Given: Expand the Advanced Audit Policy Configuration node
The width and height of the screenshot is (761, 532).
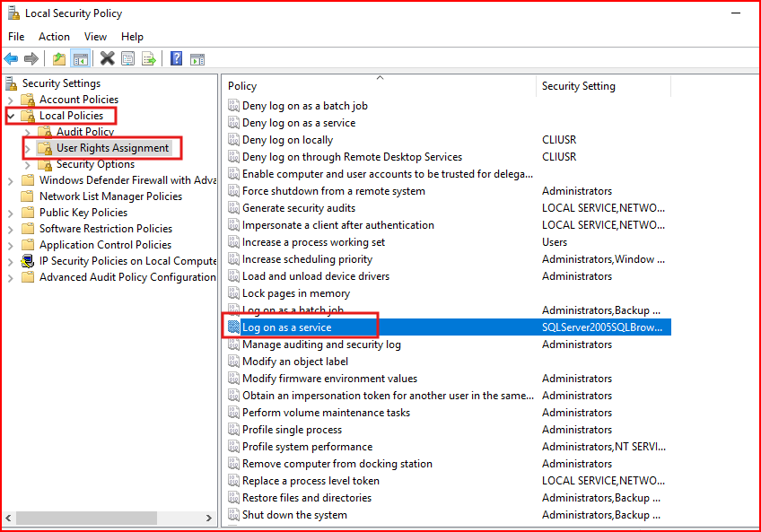Looking at the screenshot, I should 11,277.
